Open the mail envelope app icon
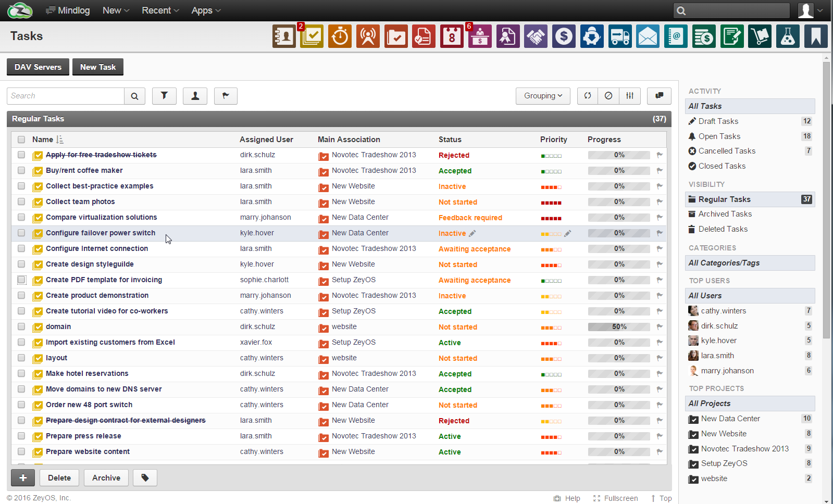The height and width of the screenshot is (504, 833). pos(648,36)
